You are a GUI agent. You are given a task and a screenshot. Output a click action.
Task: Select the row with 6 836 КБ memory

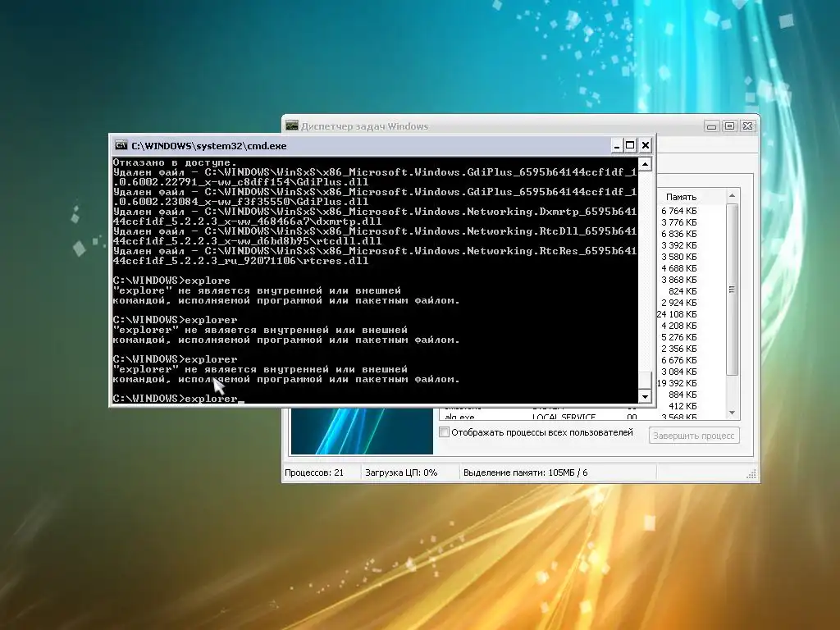pos(678,234)
